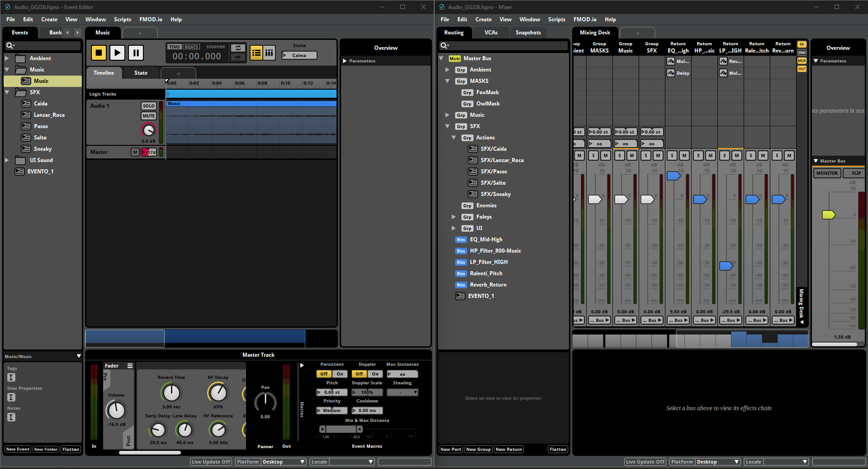Pause playback with the pause button
This screenshot has width=868, height=469.
click(136, 53)
